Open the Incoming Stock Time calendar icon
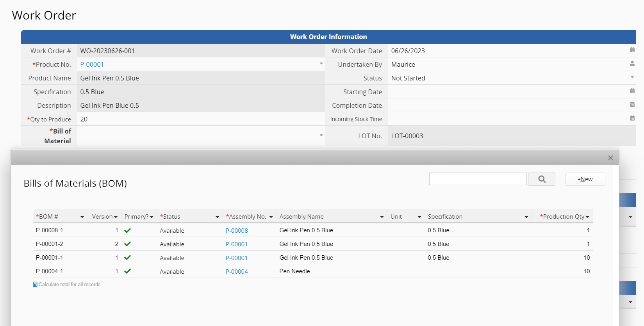The image size is (644, 326). click(632, 118)
